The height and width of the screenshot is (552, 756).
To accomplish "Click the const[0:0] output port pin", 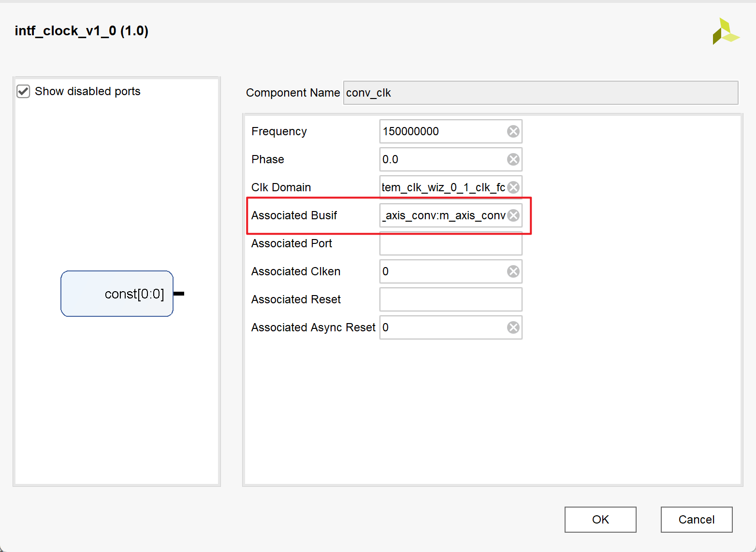I will tap(179, 294).
